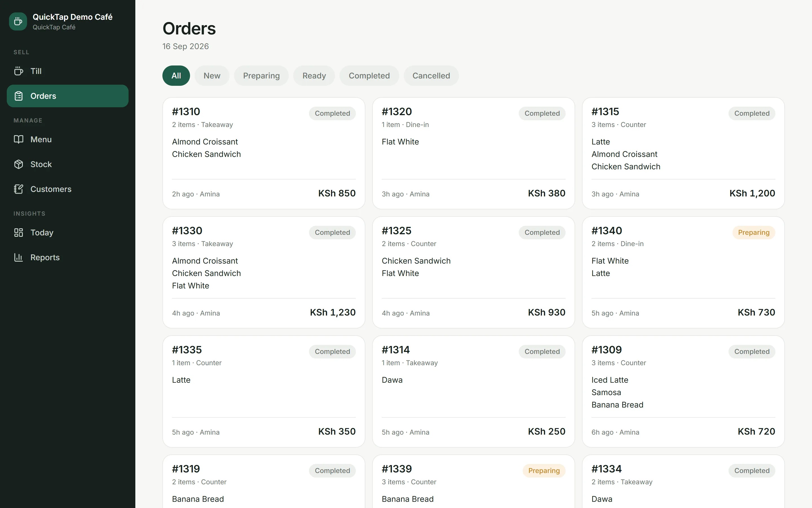Image resolution: width=812 pixels, height=508 pixels.
Task: Click 'Samosa' in order #1309
Action: tap(606, 392)
